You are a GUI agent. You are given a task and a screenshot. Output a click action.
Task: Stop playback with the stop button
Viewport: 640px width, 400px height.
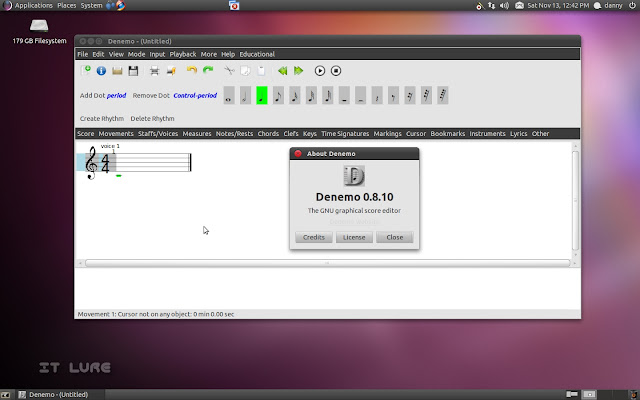tap(336, 71)
